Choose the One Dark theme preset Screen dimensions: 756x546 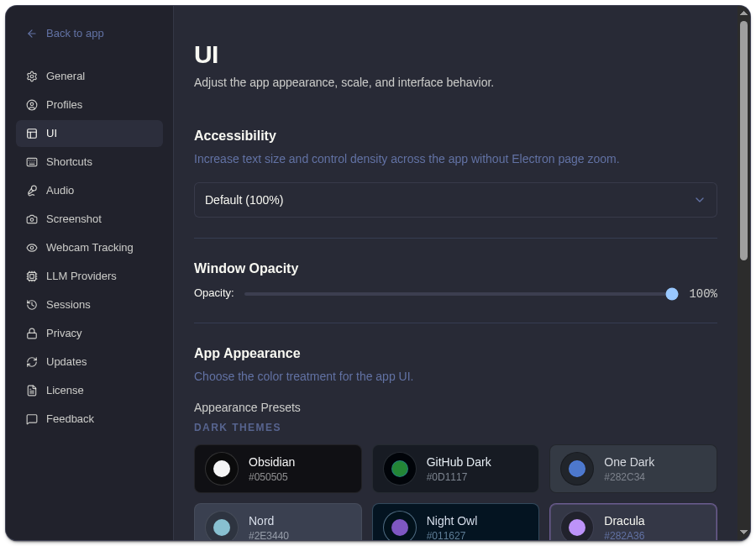[633, 469]
